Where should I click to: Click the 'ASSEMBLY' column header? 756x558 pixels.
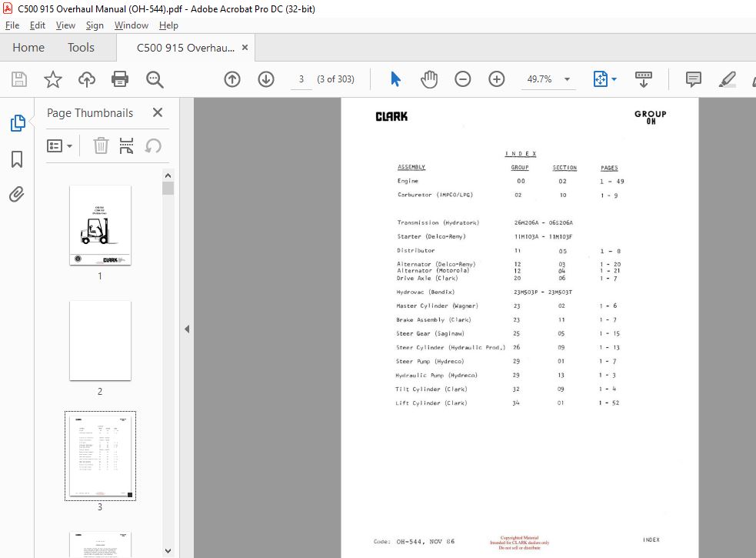411,167
